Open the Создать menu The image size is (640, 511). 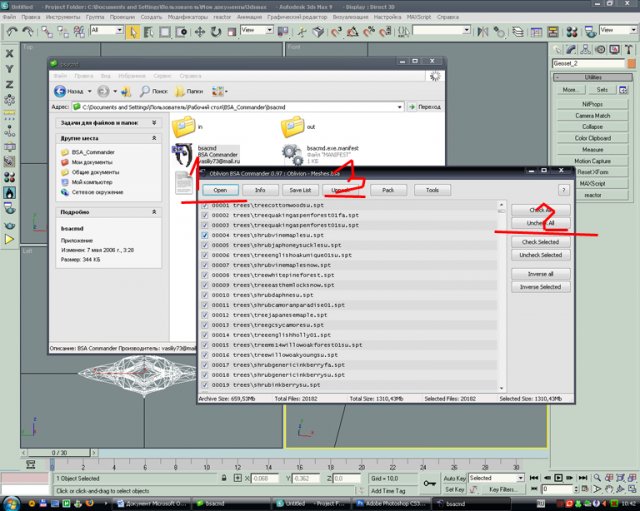151,17
